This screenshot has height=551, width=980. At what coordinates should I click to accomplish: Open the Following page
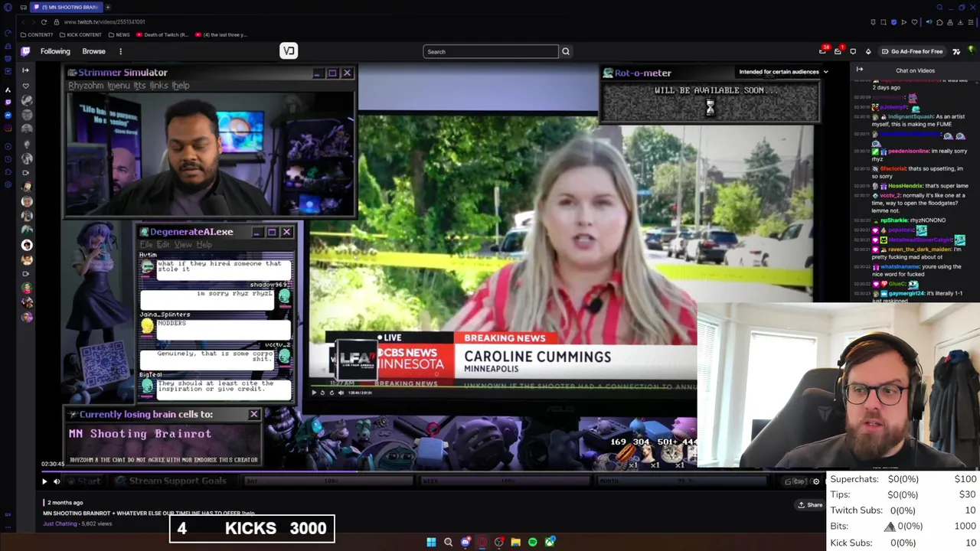(x=55, y=51)
